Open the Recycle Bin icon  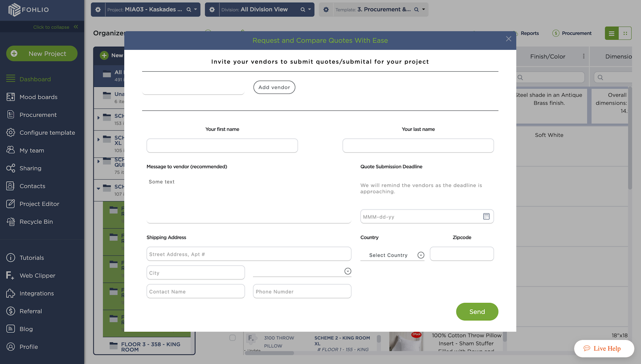[11, 222]
